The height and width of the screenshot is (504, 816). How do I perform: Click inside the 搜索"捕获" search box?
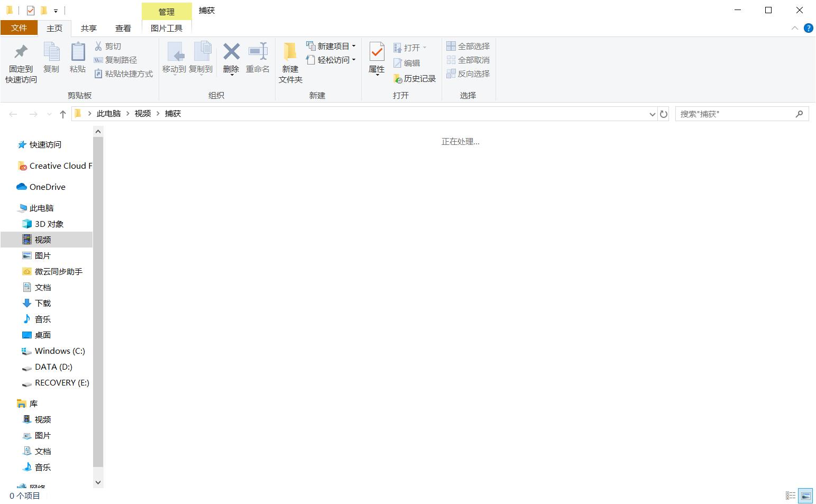click(735, 114)
